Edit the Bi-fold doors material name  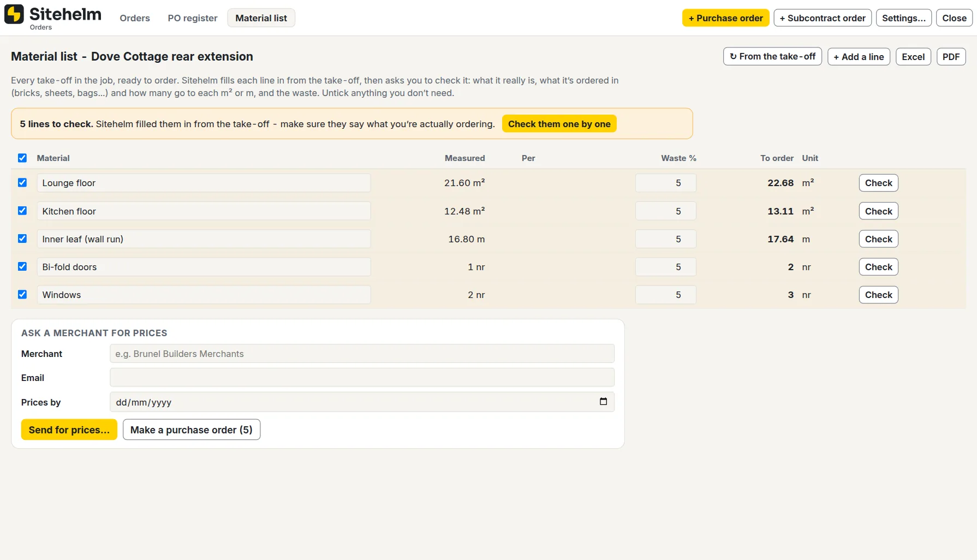tap(204, 267)
